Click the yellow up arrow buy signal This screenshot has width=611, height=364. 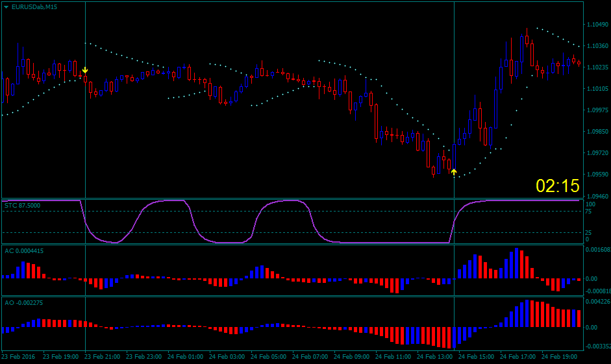[454, 172]
